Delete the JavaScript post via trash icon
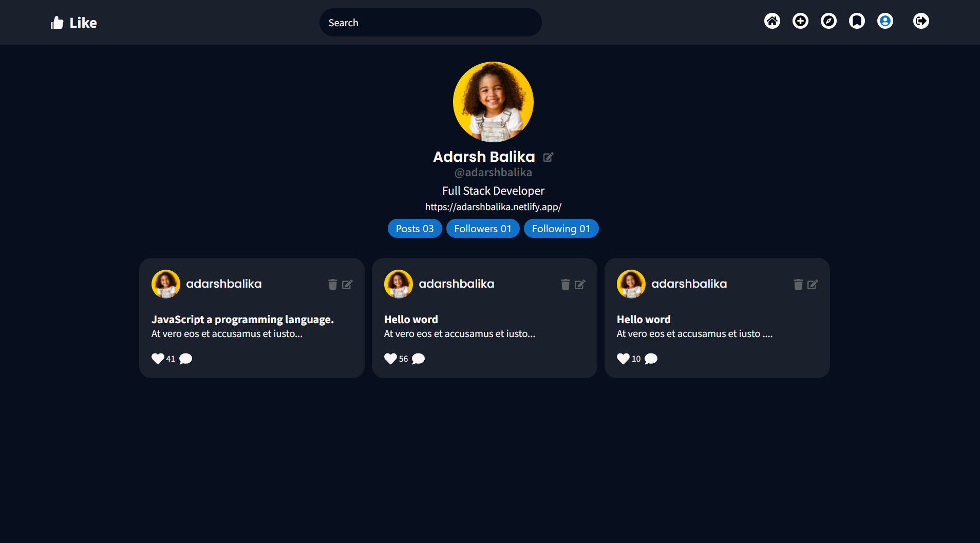980x543 pixels. click(333, 284)
